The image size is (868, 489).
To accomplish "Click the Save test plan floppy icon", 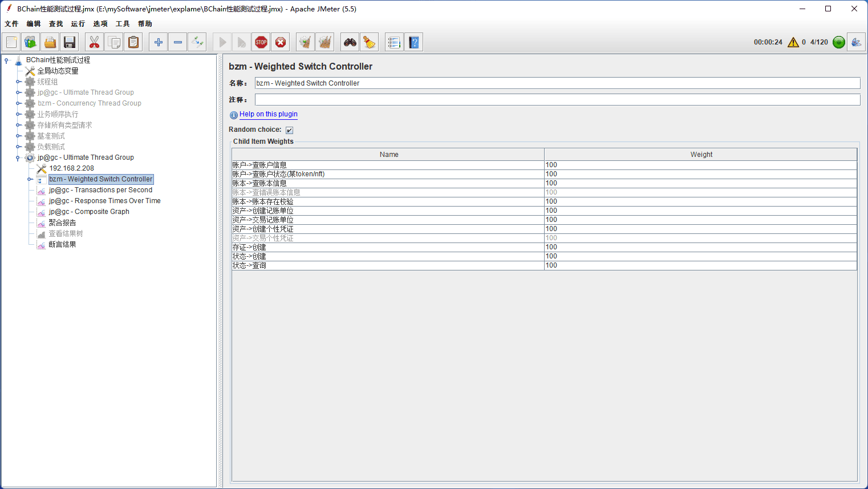I will [x=70, y=42].
